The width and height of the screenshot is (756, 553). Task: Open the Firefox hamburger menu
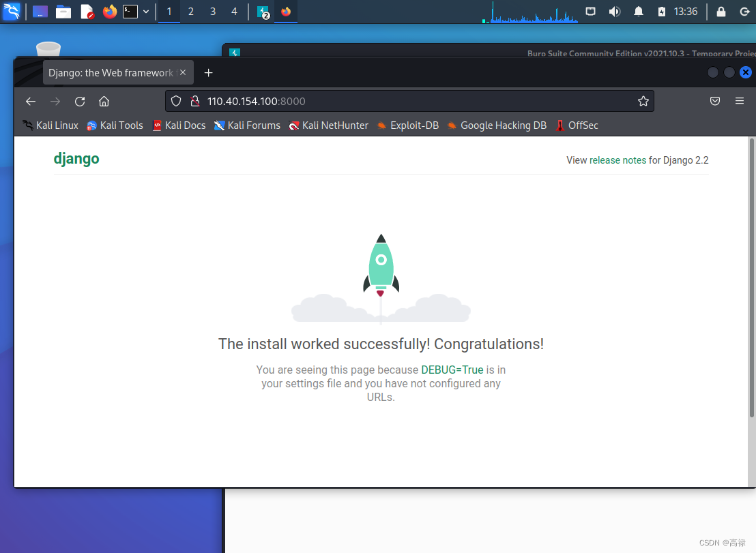coord(740,101)
